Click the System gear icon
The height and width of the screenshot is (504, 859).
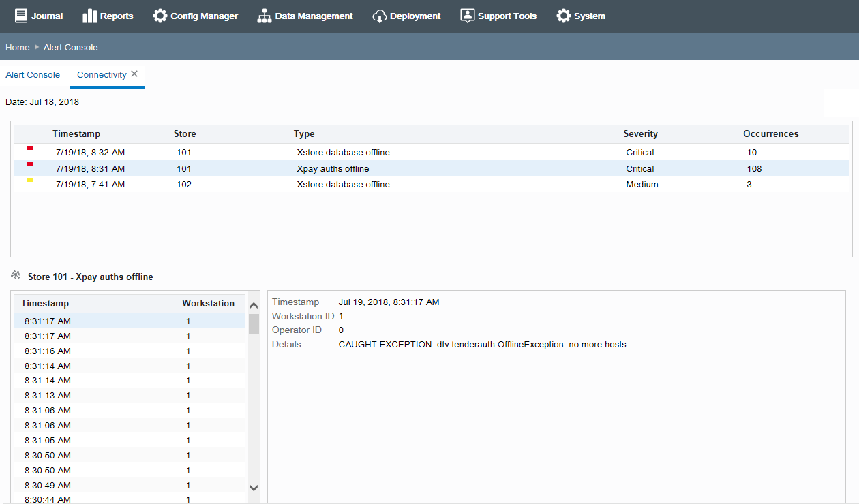tap(564, 16)
